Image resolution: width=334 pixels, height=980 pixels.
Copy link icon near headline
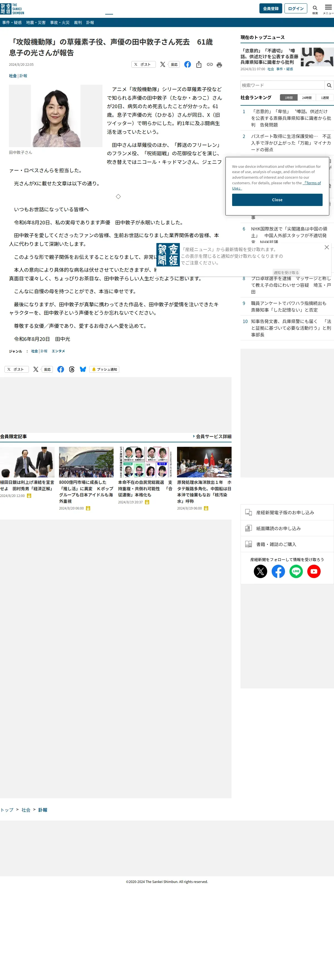(x=210, y=65)
